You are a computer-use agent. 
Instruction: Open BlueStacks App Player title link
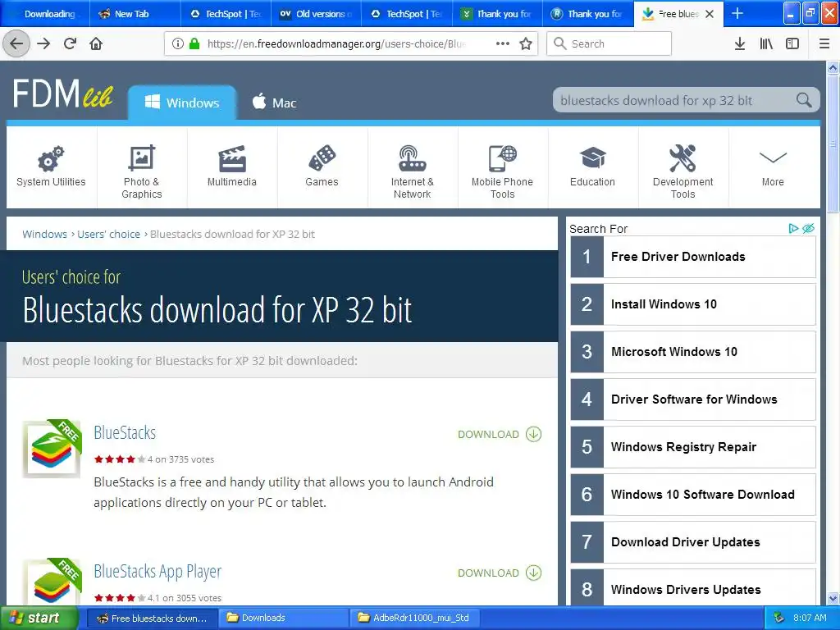pyautogui.click(x=157, y=572)
